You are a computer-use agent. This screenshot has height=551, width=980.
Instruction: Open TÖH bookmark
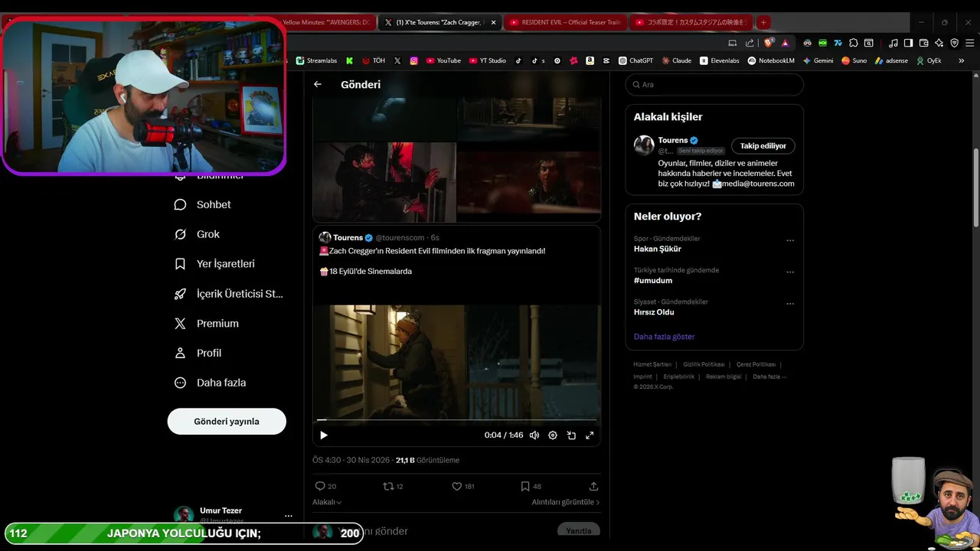374,60
